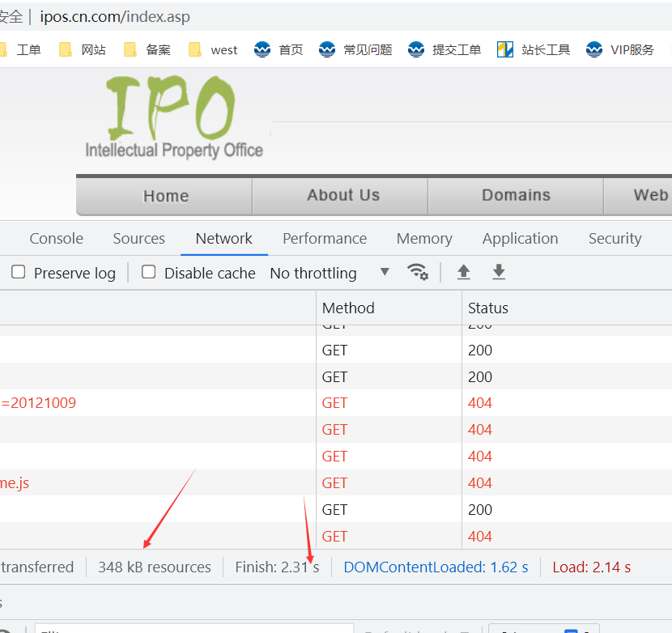Open the 提交工单 bookmark
This screenshot has width=672, height=633.
[x=444, y=49]
